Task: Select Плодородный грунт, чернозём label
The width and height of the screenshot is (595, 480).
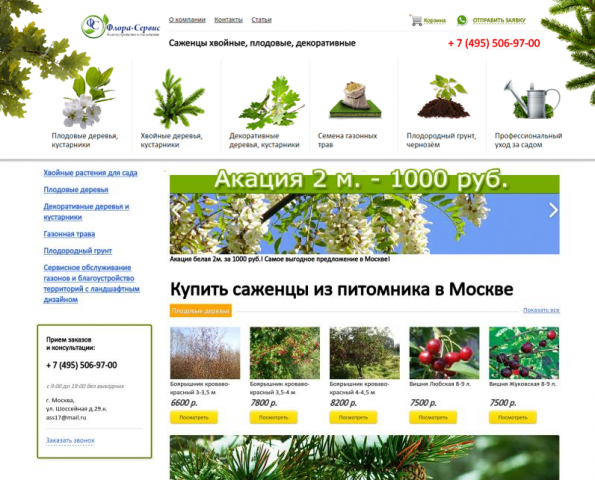Action: pos(441,140)
